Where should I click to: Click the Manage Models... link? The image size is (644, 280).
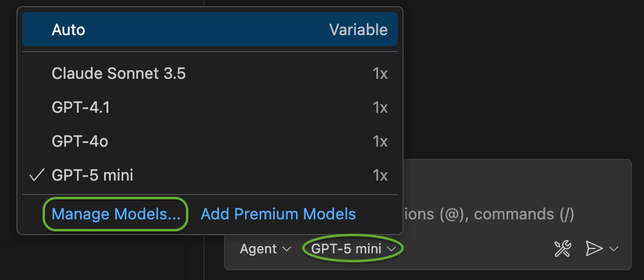click(116, 214)
